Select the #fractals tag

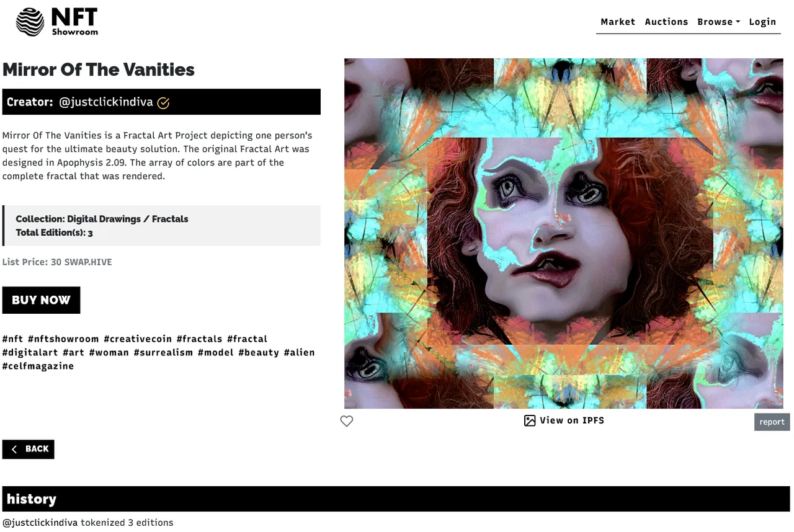[x=199, y=339]
